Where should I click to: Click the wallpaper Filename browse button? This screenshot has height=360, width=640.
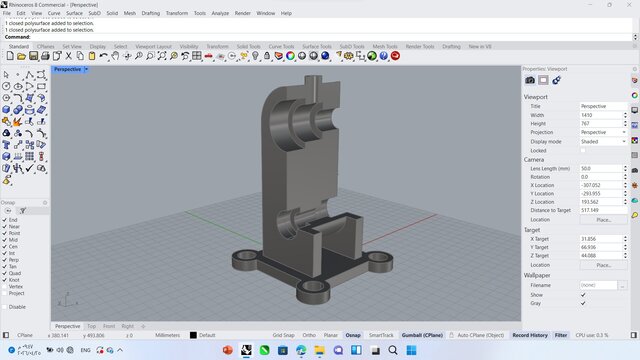tap(622, 285)
